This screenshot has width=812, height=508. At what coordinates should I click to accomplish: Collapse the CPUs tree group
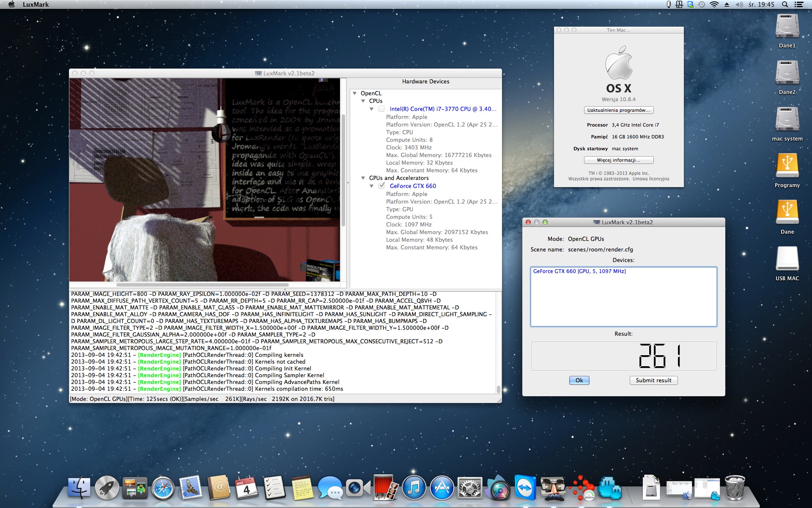pyautogui.click(x=363, y=101)
